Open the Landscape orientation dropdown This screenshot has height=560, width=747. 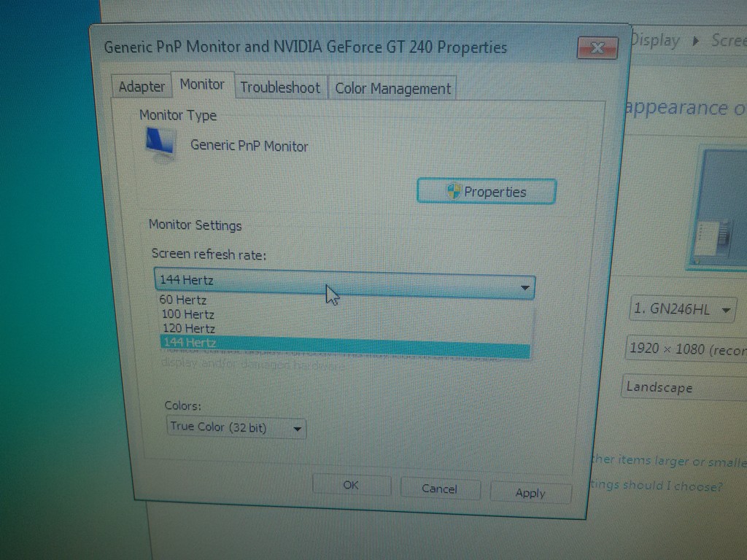click(684, 387)
